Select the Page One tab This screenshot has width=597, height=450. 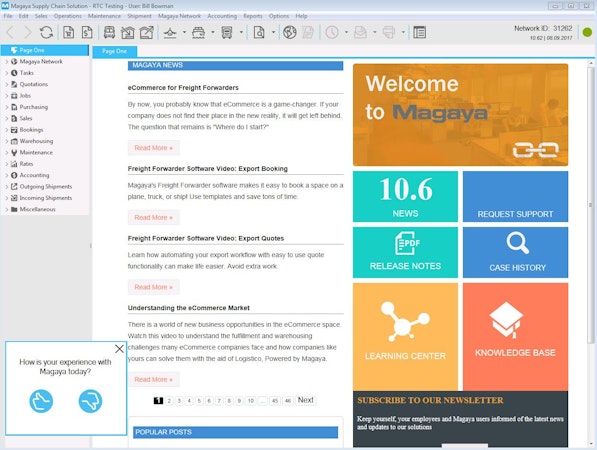pyautogui.click(x=115, y=51)
